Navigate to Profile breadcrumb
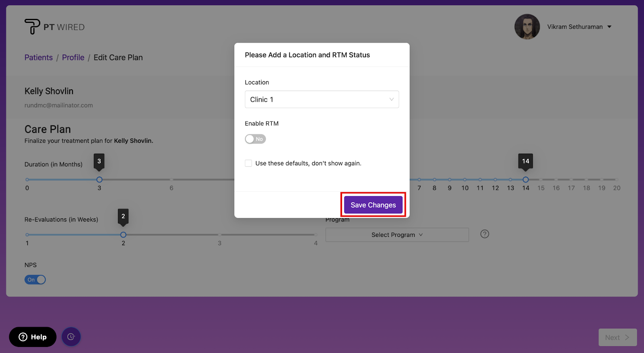The height and width of the screenshot is (353, 644). [x=73, y=57]
